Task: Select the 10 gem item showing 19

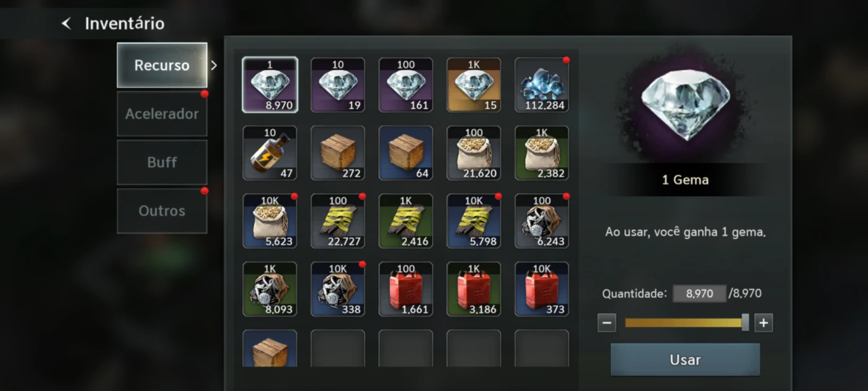Action: (x=338, y=85)
